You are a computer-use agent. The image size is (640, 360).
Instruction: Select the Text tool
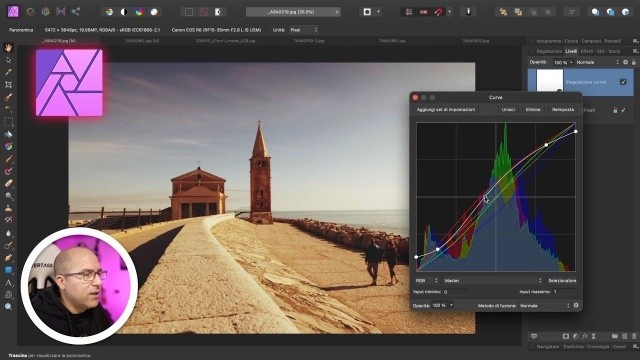click(8, 282)
